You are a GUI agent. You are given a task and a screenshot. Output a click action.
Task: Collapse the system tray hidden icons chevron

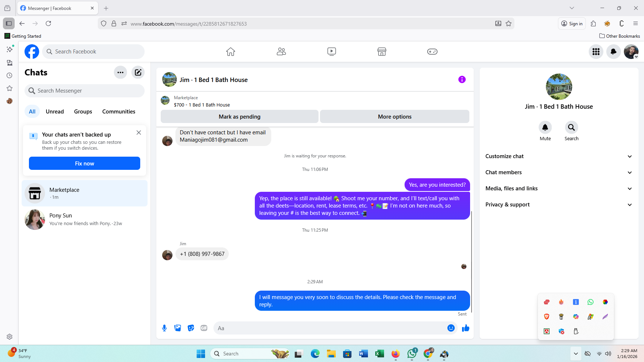click(576, 354)
